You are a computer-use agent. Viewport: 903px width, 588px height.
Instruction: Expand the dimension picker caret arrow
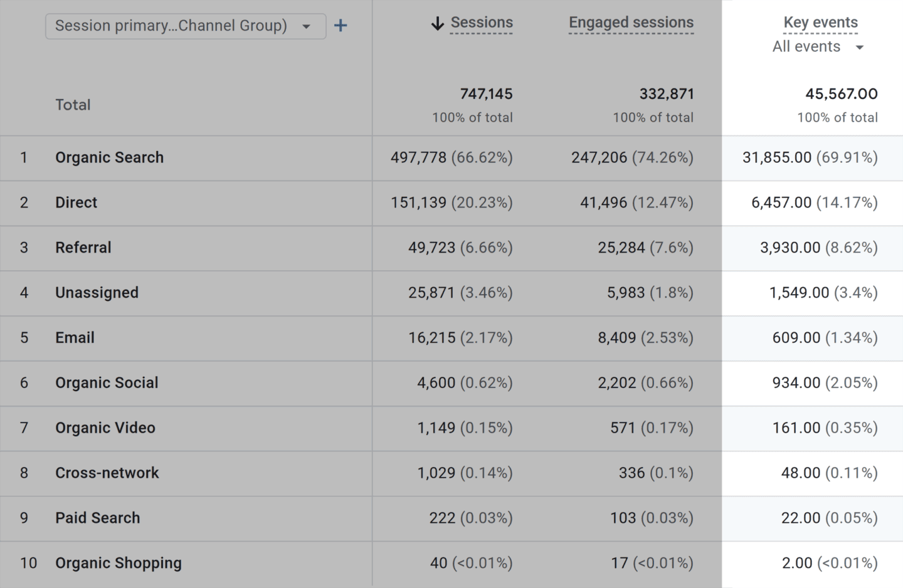[x=307, y=26]
